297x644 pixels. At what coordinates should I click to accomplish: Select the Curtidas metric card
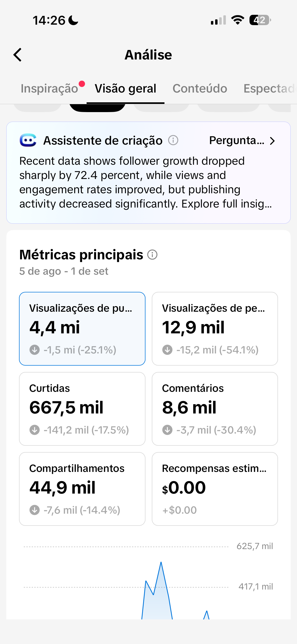(x=82, y=409)
